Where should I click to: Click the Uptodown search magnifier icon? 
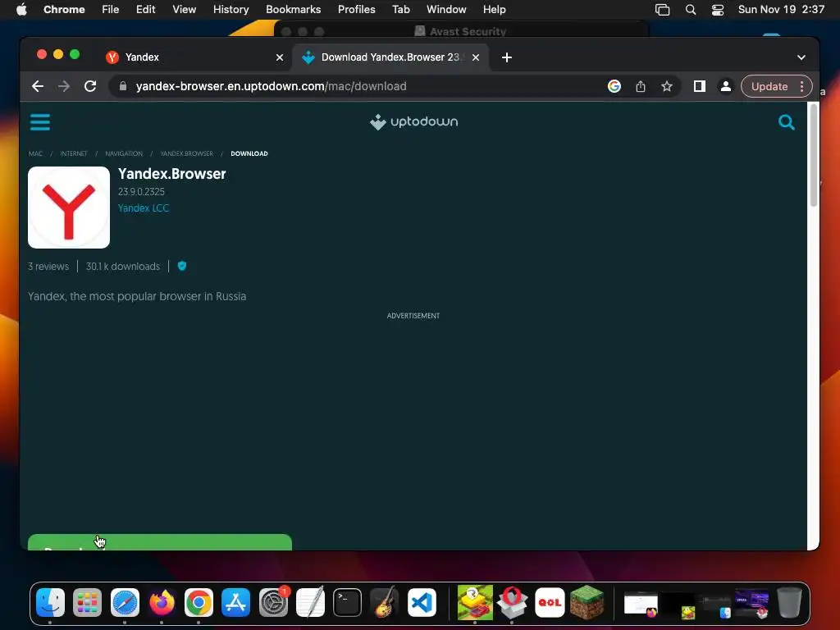[786, 122]
